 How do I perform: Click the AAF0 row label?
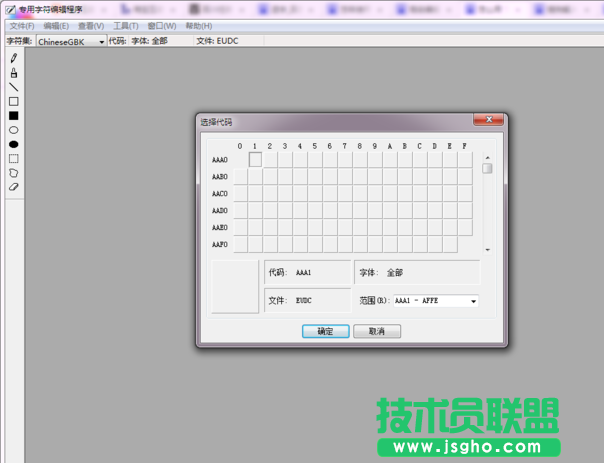(220, 245)
